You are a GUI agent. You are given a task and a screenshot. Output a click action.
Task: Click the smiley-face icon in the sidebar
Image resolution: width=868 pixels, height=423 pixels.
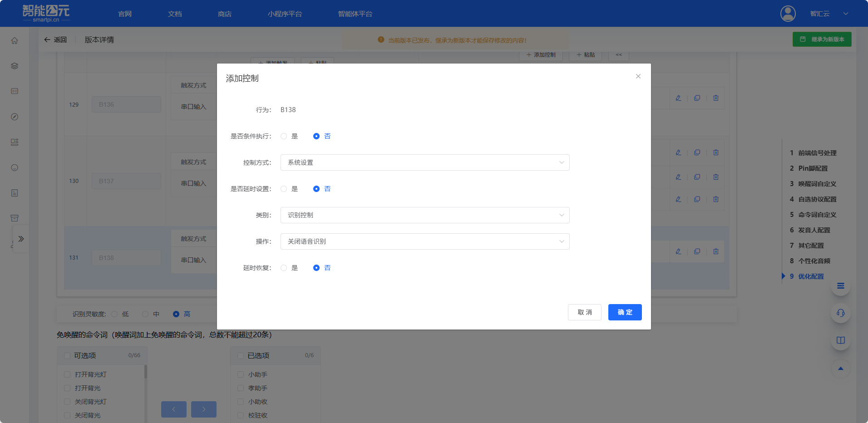coord(14,167)
